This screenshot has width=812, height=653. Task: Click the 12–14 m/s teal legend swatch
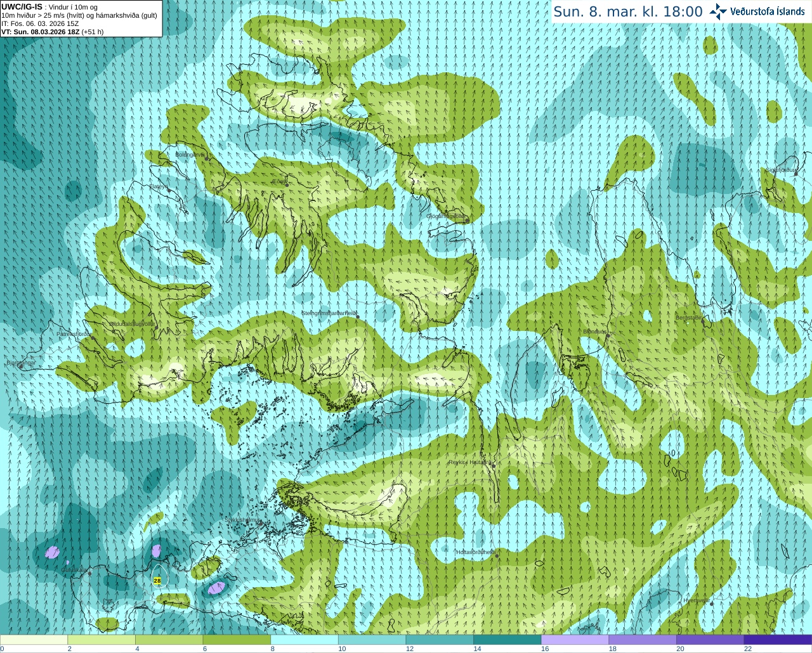pyautogui.click(x=440, y=640)
